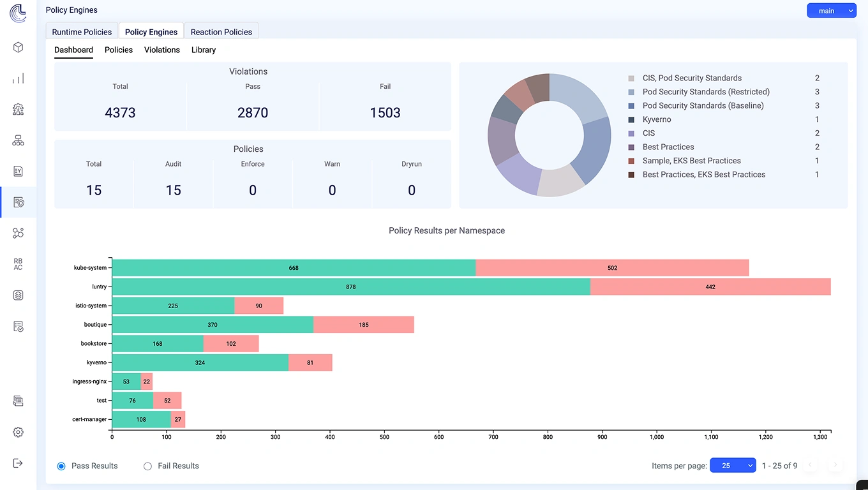Go to next page arrow in pagination
This screenshot has width=868, height=490.
[x=835, y=465]
